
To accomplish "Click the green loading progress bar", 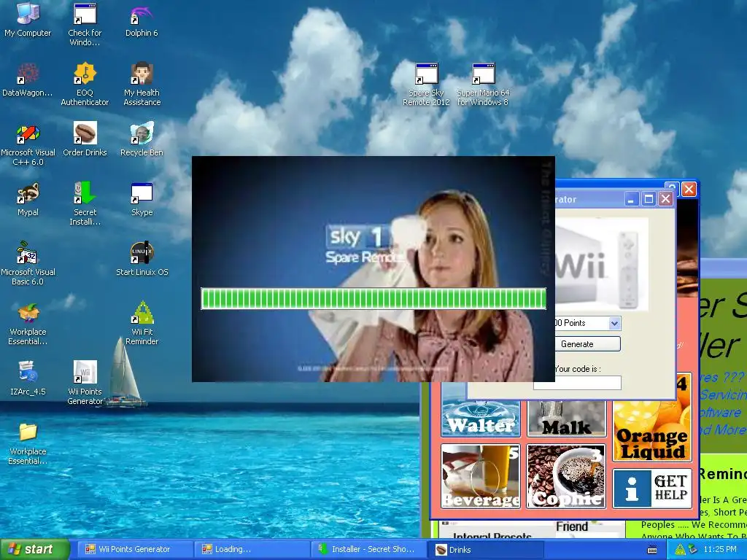I will (373, 298).
